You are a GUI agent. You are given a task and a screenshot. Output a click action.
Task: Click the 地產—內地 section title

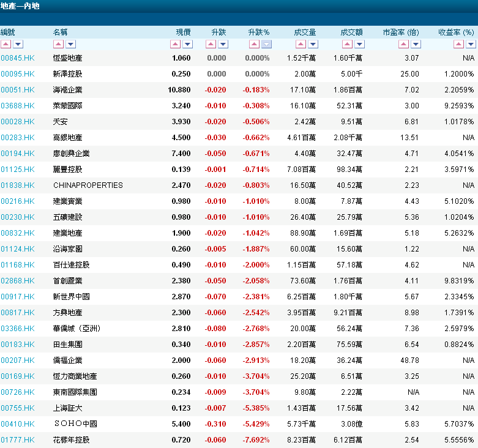pos(20,6)
